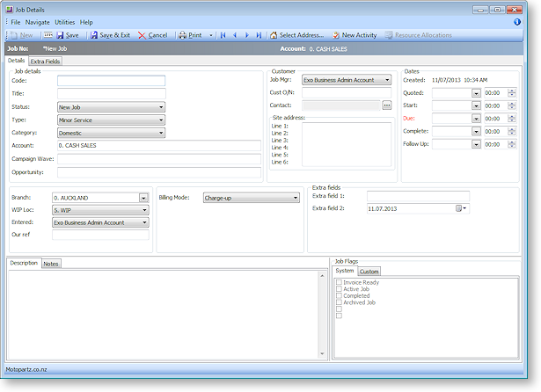Click the Select Address house icon

click(274, 35)
